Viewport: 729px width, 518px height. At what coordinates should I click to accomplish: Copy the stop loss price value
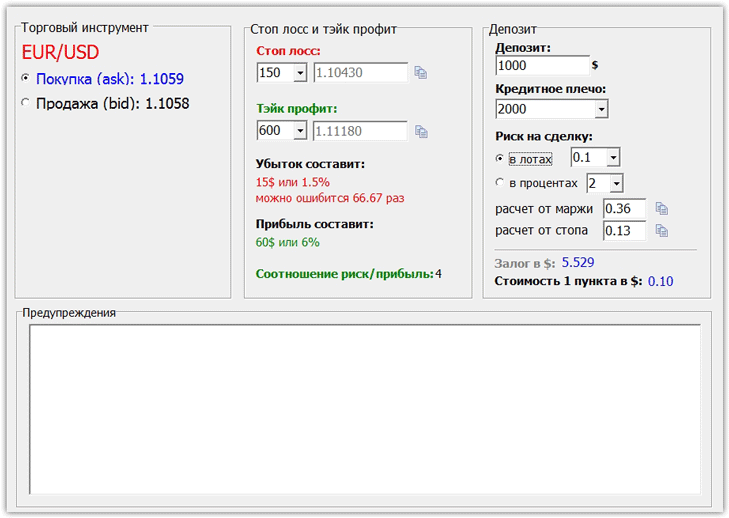(x=421, y=73)
